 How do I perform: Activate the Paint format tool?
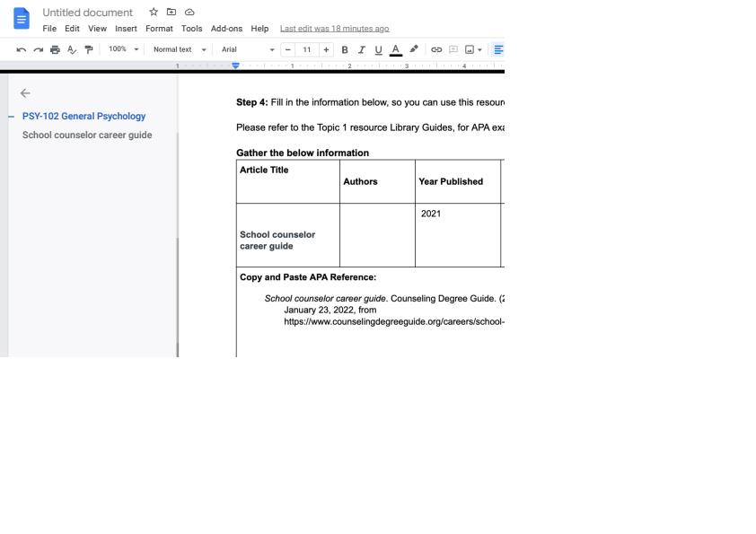pos(88,50)
